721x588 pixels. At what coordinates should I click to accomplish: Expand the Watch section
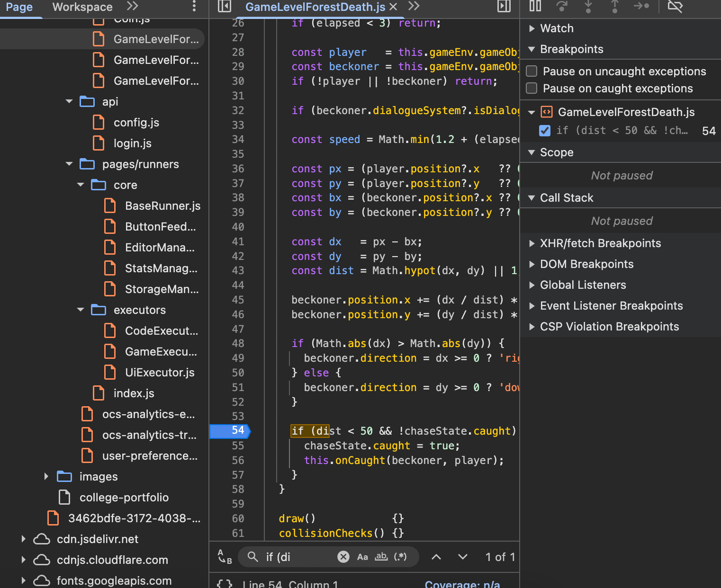point(532,28)
